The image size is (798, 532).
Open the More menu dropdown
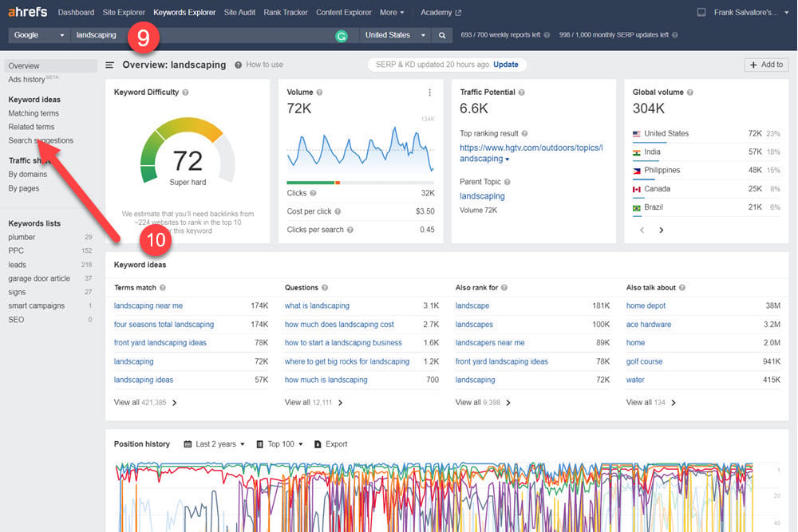coord(392,12)
